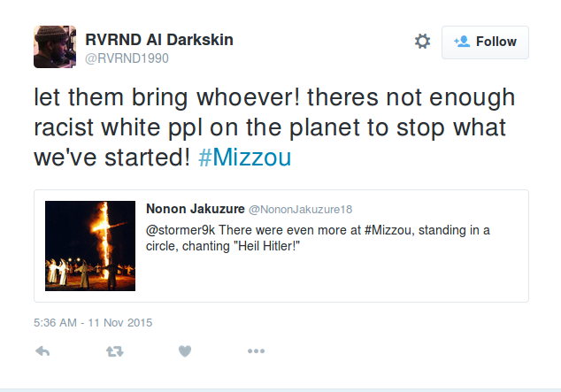
Task: Like the tweet with heart icon
Action: (185, 351)
